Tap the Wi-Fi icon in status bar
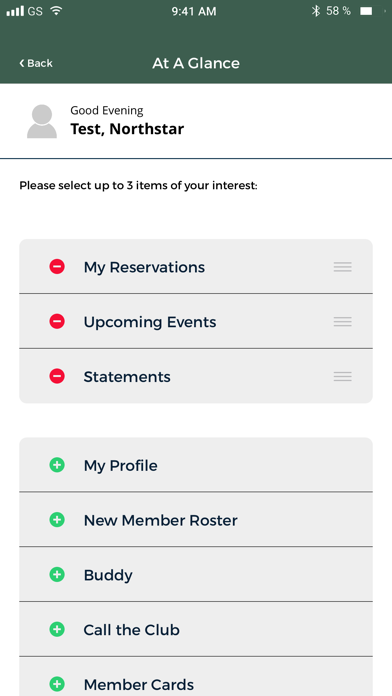The height and width of the screenshot is (696, 392). pyautogui.click(x=56, y=11)
